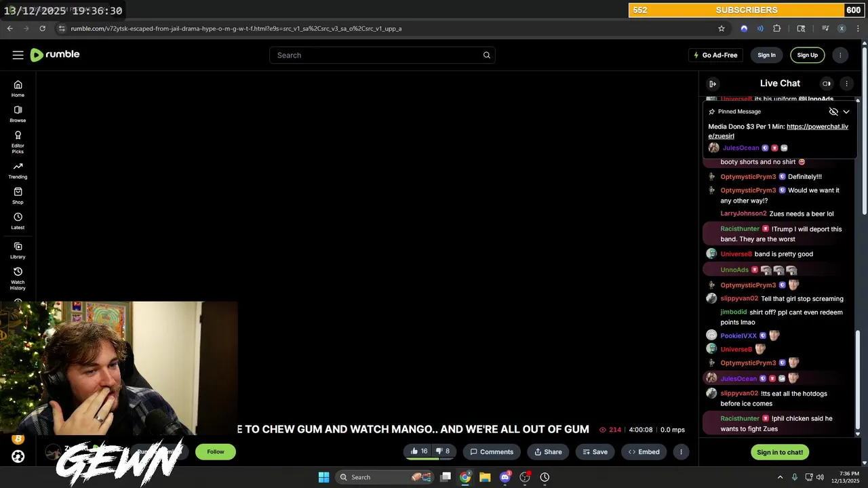Get the Embed code
The height and width of the screenshot is (488, 868).
[644, 451]
